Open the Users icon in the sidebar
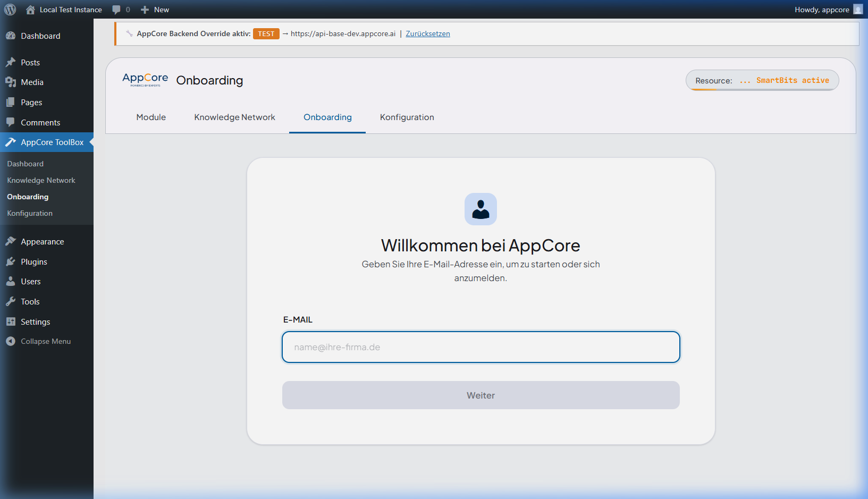 point(11,281)
